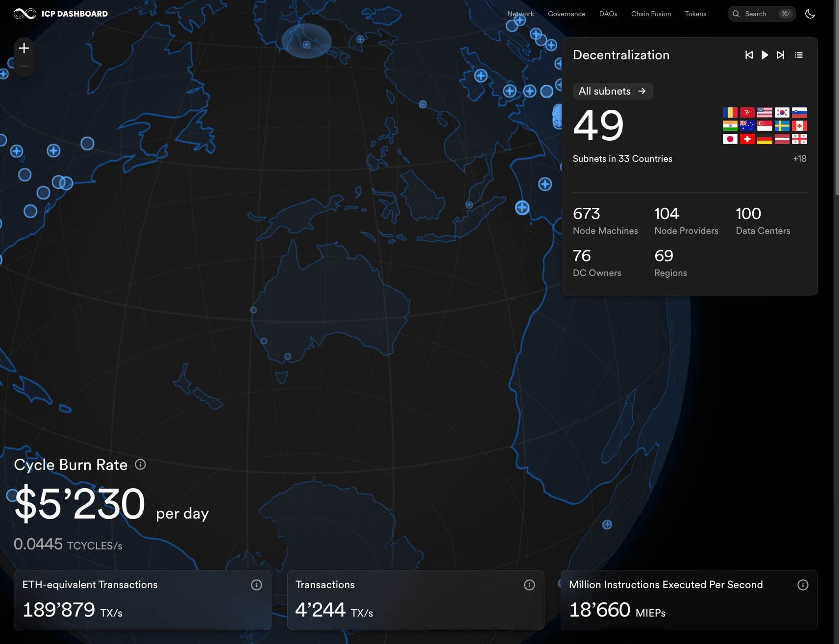Click the Canada flag

[799, 126]
